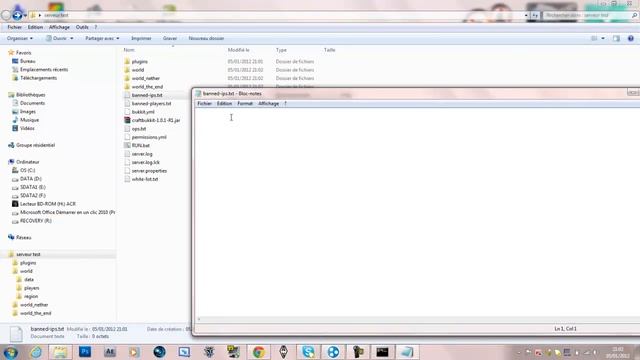This screenshot has height=360, width=640.
Task: Launch After Effects from the taskbar
Action: [110, 352]
